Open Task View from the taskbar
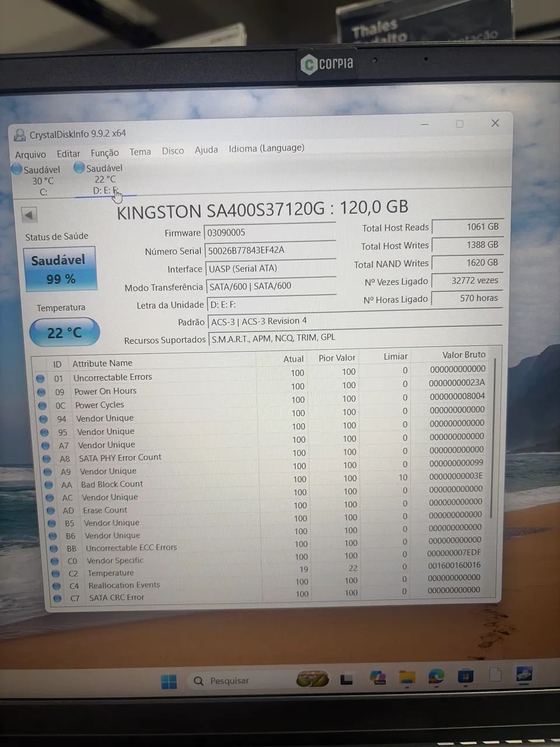This screenshot has height=747, width=560. point(347,679)
